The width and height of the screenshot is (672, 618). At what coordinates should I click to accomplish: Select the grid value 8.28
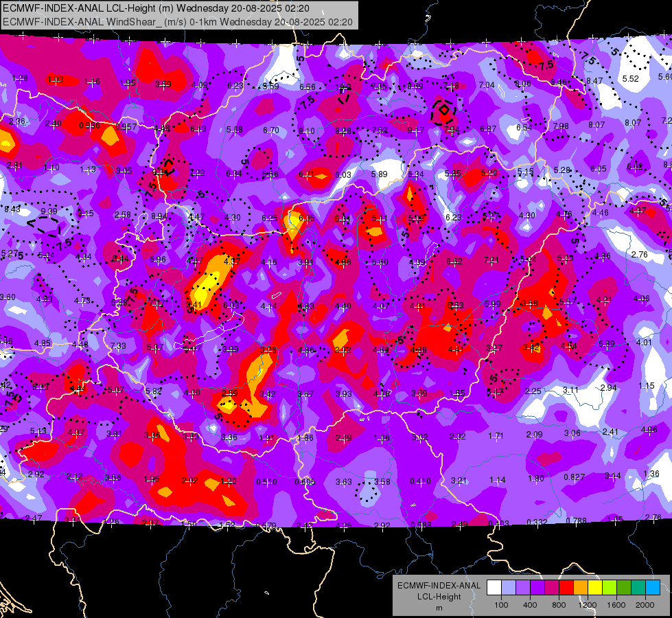tap(343, 130)
